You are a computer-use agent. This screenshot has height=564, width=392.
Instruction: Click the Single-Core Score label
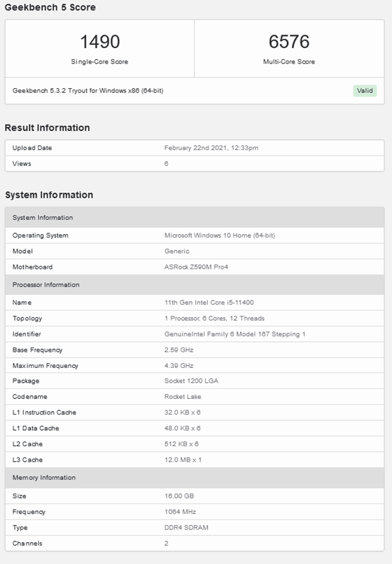click(99, 62)
